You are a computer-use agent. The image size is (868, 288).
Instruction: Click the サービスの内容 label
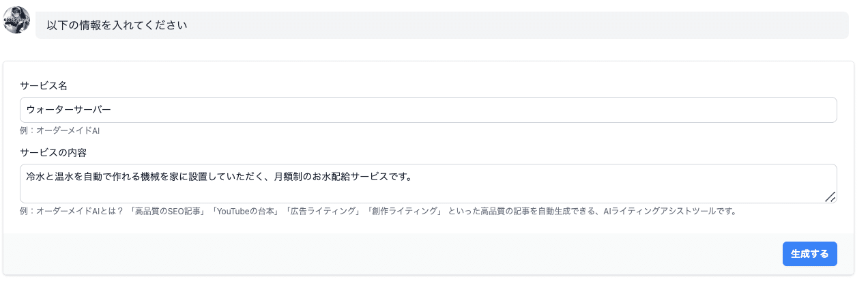(x=53, y=152)
